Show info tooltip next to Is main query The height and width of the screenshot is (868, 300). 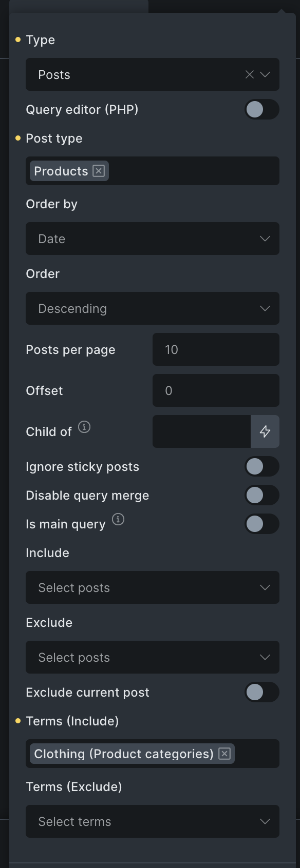click(x=118, y=519)
